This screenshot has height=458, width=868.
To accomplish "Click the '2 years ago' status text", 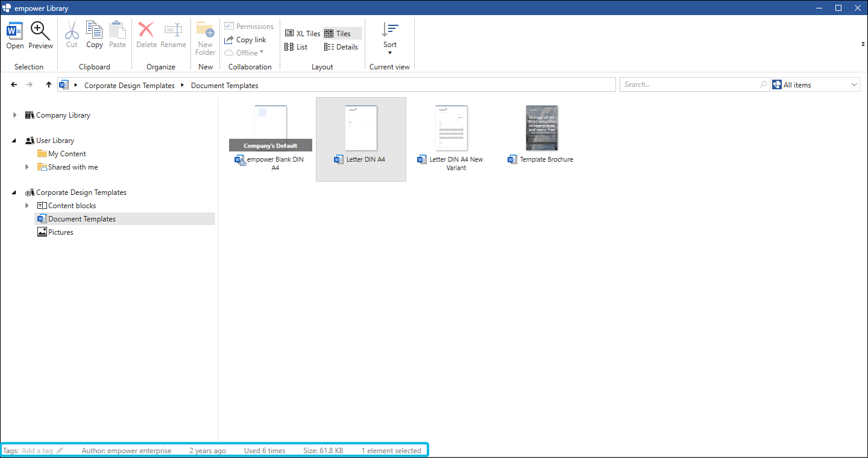I will [x=207, y=451].
